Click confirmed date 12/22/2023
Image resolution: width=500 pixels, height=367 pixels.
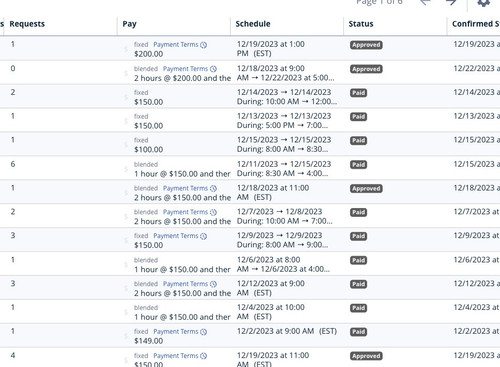pos(476,68)
